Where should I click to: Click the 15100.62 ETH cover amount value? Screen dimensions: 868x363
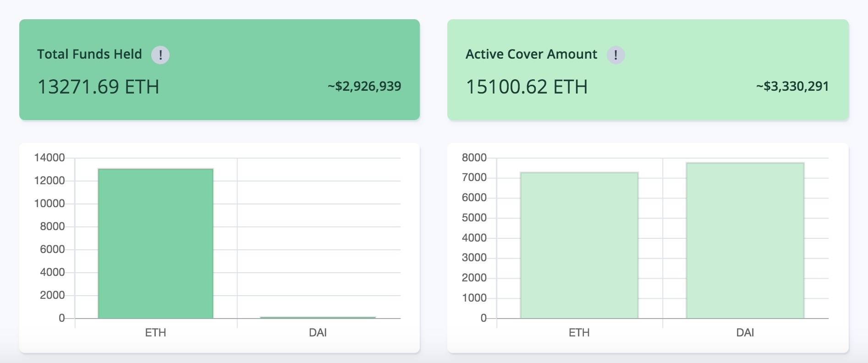[527, 87]
